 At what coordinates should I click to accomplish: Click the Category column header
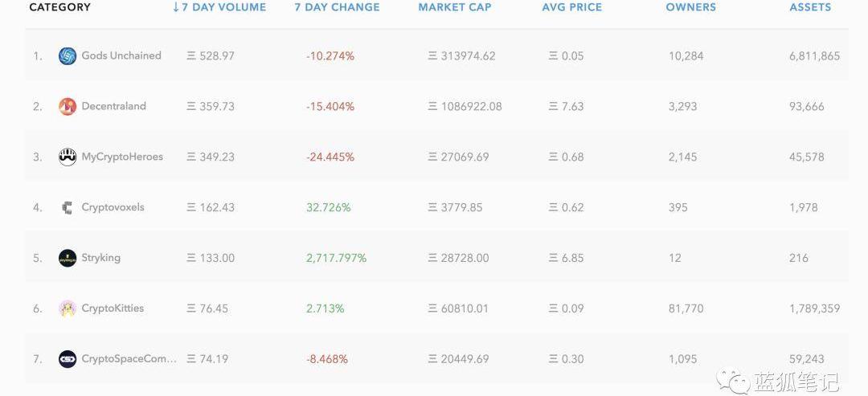tap(59, 8)
